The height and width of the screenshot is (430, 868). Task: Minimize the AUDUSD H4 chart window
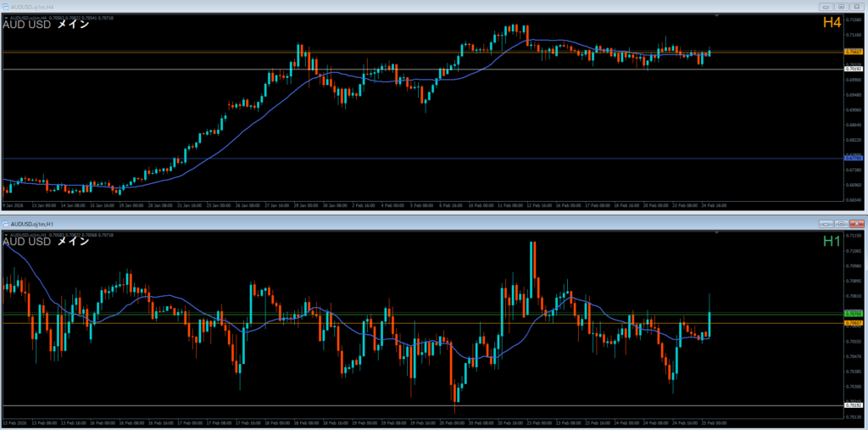coord(826,7)
